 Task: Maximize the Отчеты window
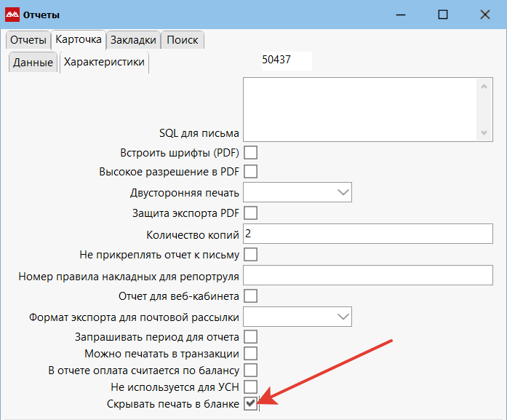[x=442, y=15]
